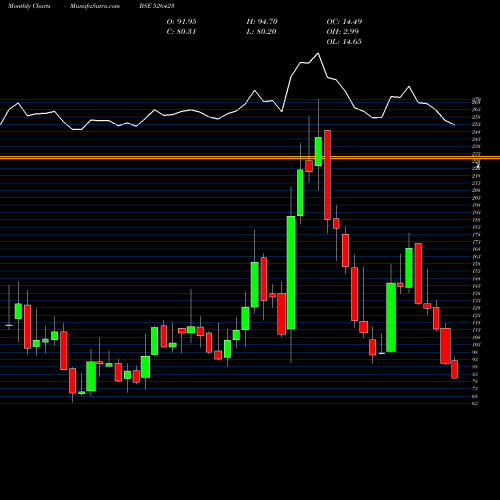Image resolution: width=500 pixels, height=500 pixels.
Task: Click the last red candlestick on the right
Action: (x=455, y=369)
